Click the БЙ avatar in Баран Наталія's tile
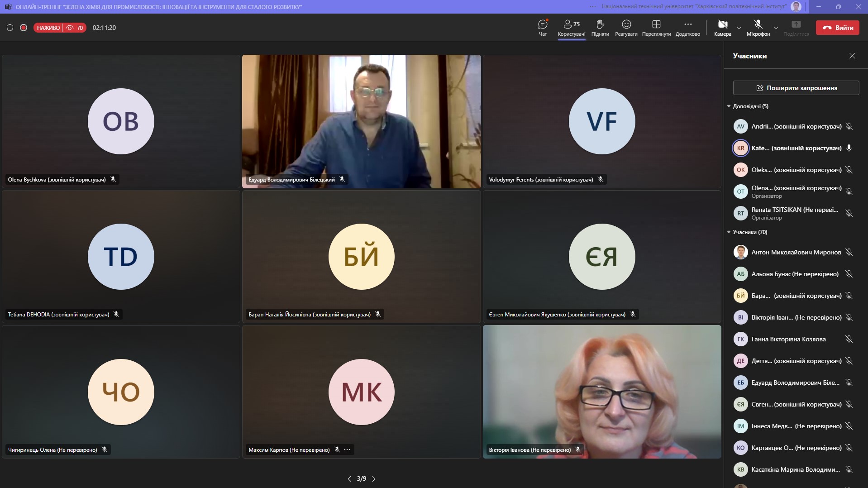Screen dimensions: 868x488 (362, 257)
